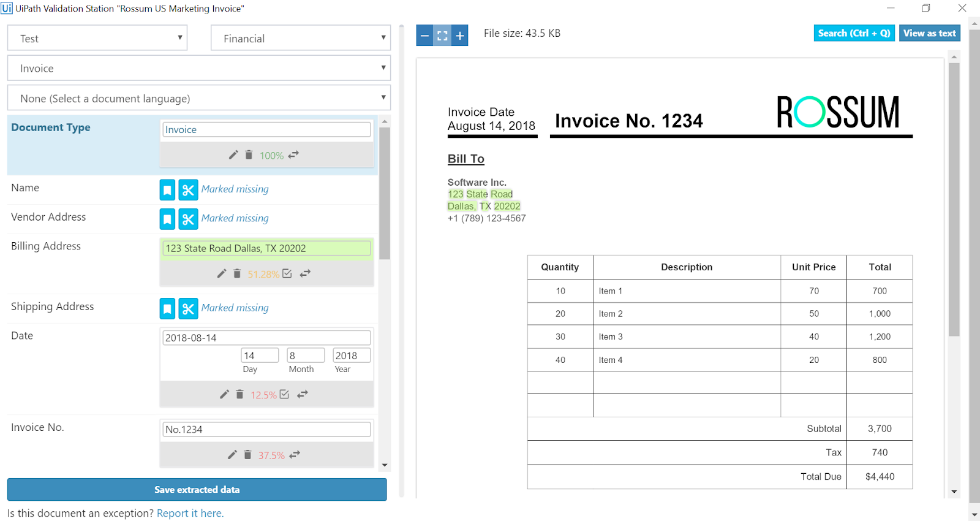The height and width of the screenshot is (521, 980).
Task: Click the Subtotal value 3,700
Action: (880, 428)
